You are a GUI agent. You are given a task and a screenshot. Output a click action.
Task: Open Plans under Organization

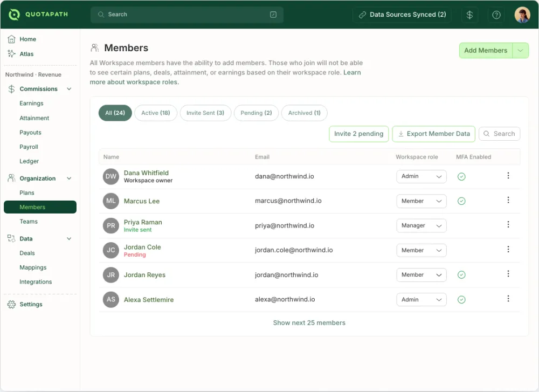tap(27, 193)
